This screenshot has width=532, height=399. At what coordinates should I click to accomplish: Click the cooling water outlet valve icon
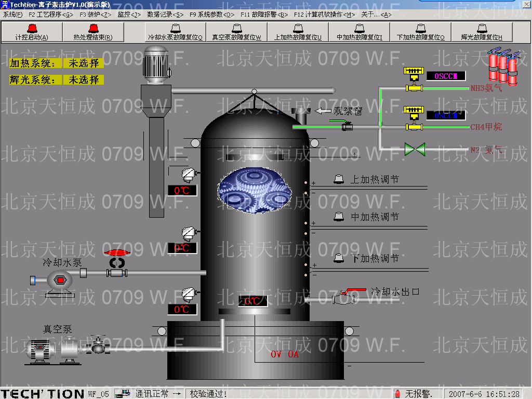click(x=343, y=298)
